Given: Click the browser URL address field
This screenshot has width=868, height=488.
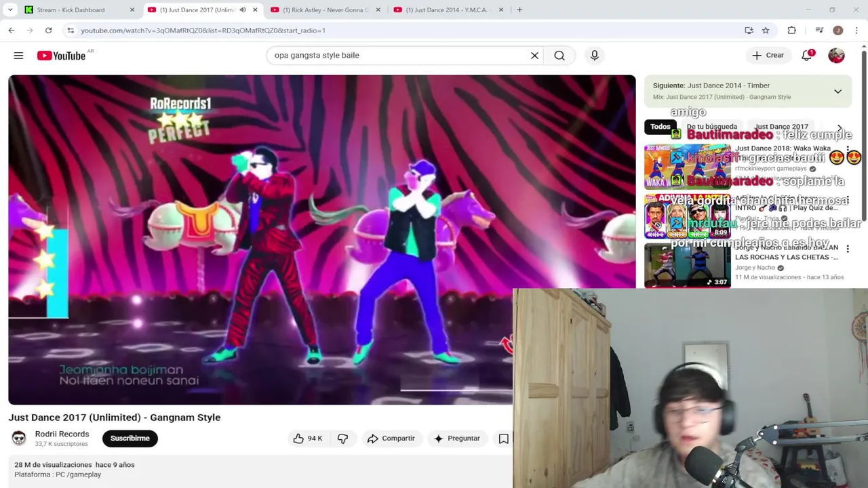Looking at the screenshot, I should pyautogui.click(x=407, y=30).
